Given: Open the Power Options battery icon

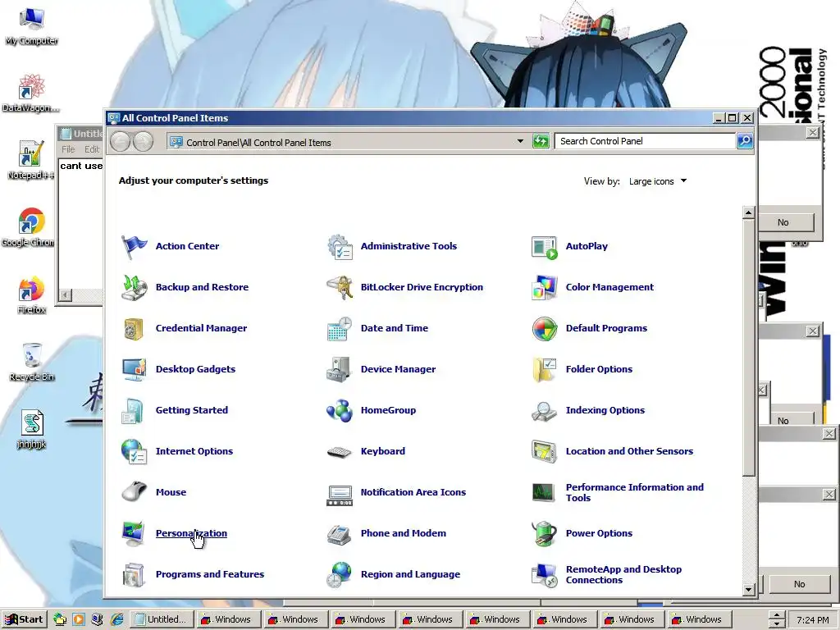Looking at the screenshot, I should 545,533.
